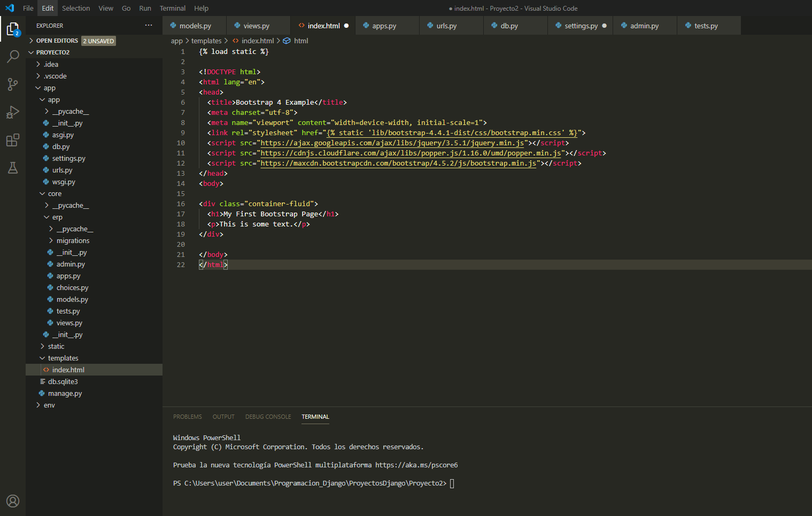Place cursor on the h1 heading line
Screen dimensions: 812x516
(x=273, y=214)
